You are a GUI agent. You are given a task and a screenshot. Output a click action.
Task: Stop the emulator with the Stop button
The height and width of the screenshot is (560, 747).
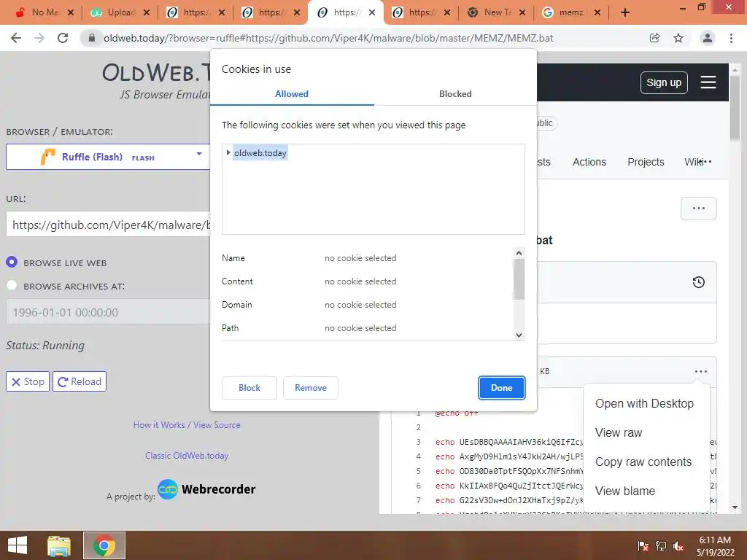pos(28,381)
